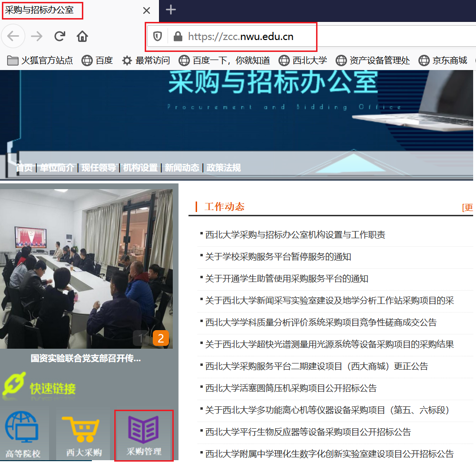Viewport: 476px width, 464px height.
Task: Close the 采购与招标办公室 browser tab
Action: pyautogui.click(x=147, y=10)
